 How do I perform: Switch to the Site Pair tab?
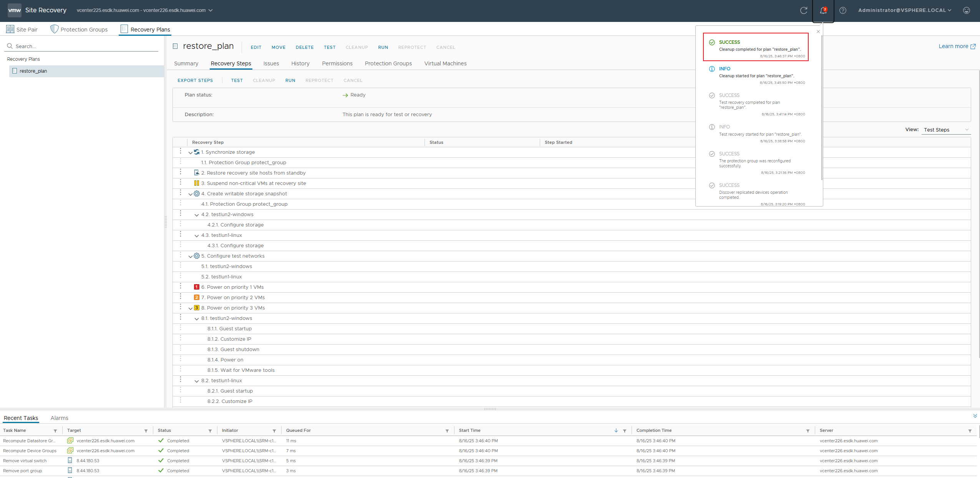click(x=22, y=29)
